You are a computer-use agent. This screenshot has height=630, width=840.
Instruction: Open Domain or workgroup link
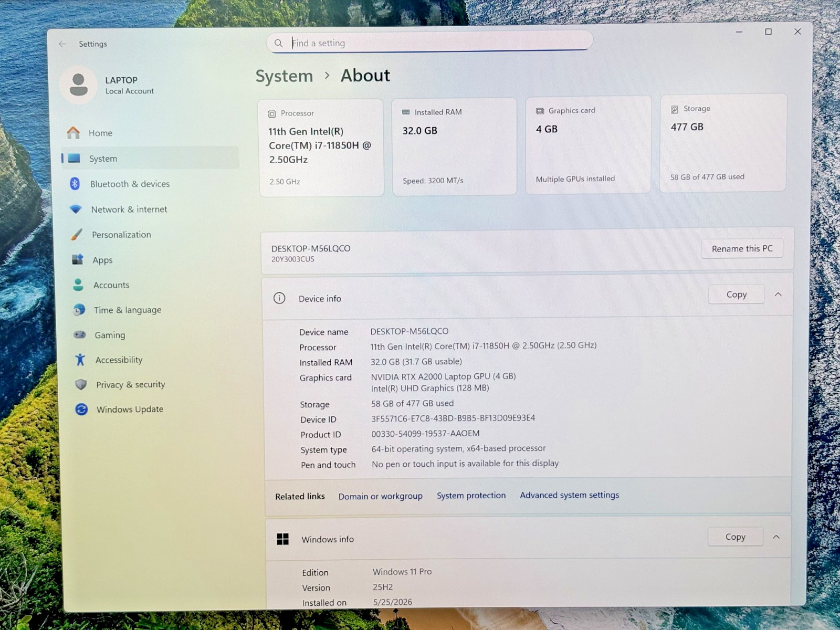tap(380, 496)
